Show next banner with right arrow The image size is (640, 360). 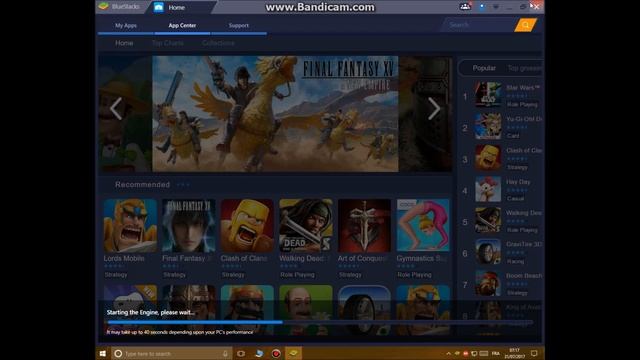click(x=434, y=109)
